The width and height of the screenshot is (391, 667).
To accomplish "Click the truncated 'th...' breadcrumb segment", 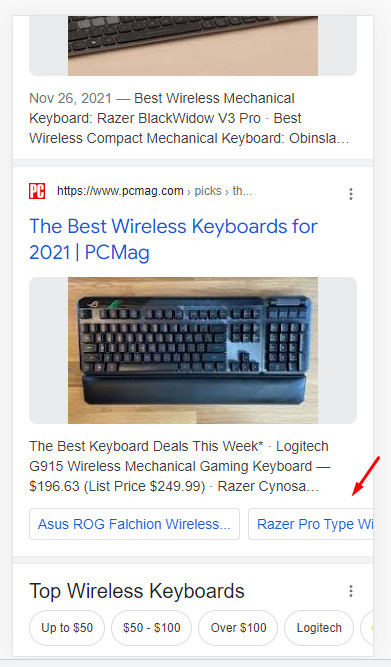I will 242,191.
